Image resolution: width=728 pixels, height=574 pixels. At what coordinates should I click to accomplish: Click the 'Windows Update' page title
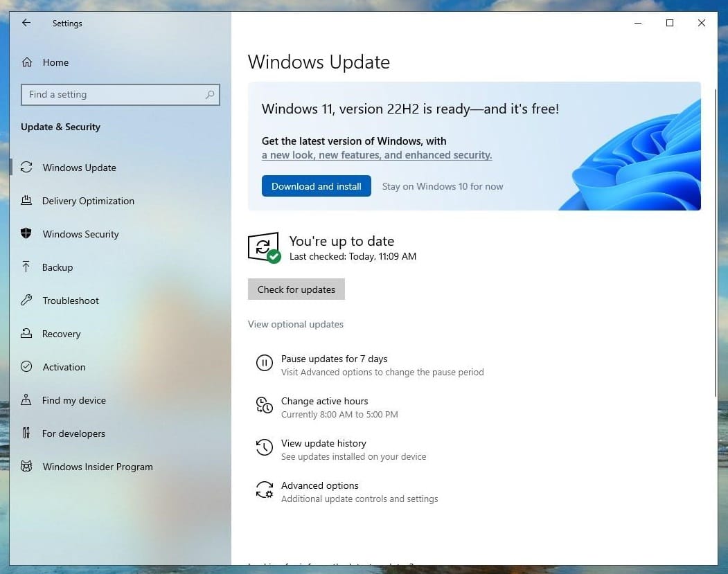pos(319,62)
